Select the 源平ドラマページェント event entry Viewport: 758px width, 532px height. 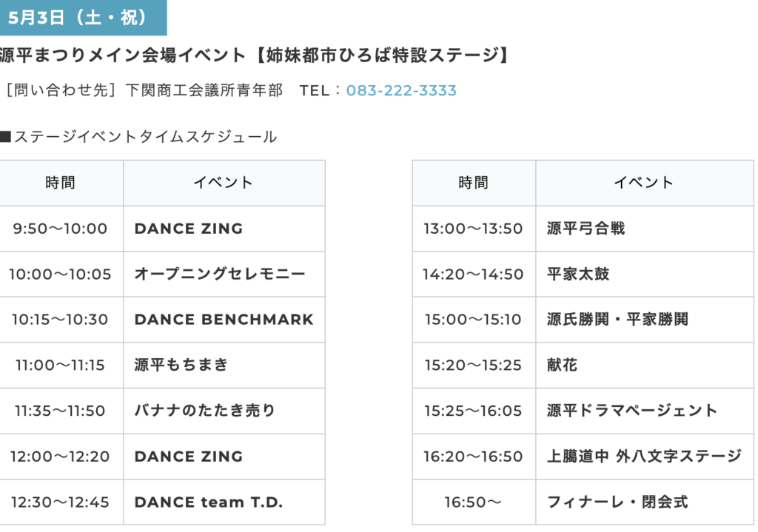point(645,411)
